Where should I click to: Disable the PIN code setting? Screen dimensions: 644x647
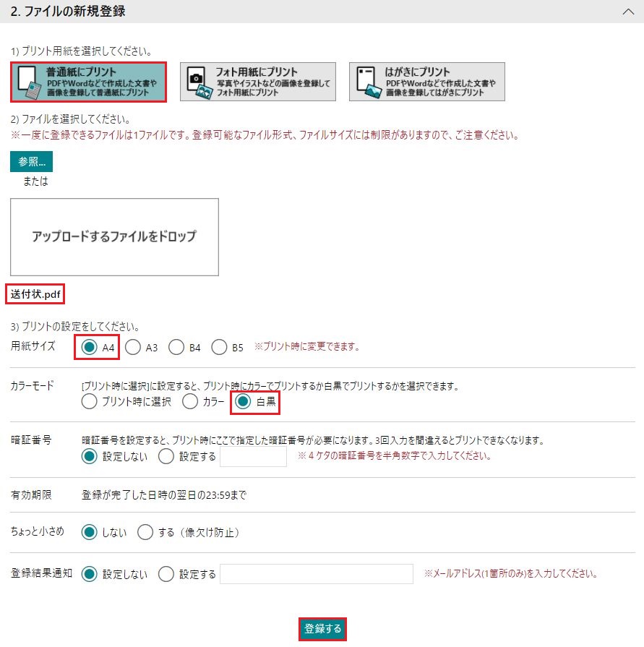click(x=90, y=456)
